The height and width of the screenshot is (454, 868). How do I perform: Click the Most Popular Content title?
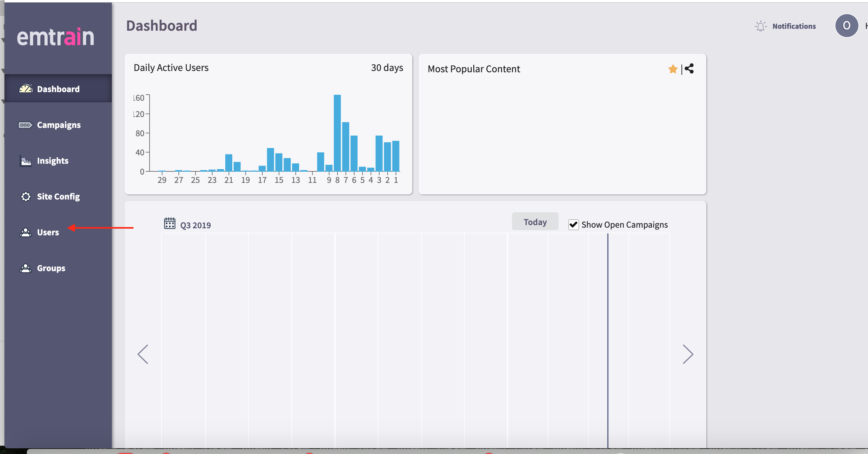(x=473, y=69)
